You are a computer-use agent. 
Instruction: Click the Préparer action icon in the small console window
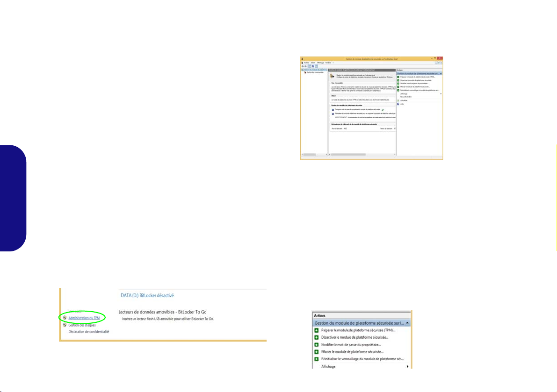point(398,77)
